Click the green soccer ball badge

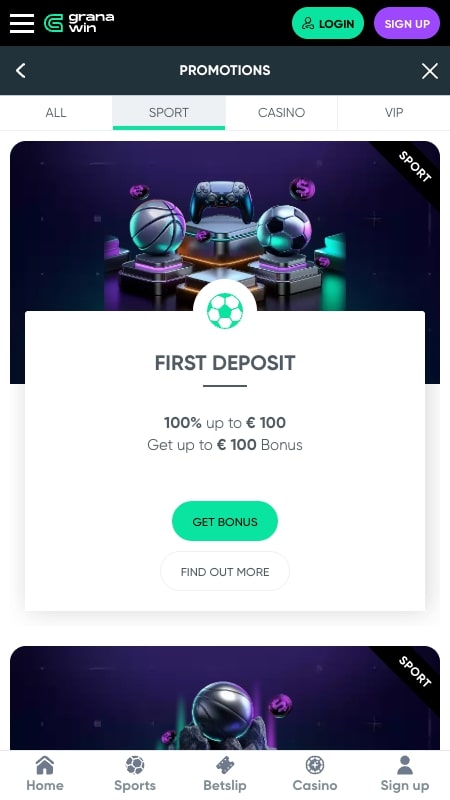(x=225, y=311)
